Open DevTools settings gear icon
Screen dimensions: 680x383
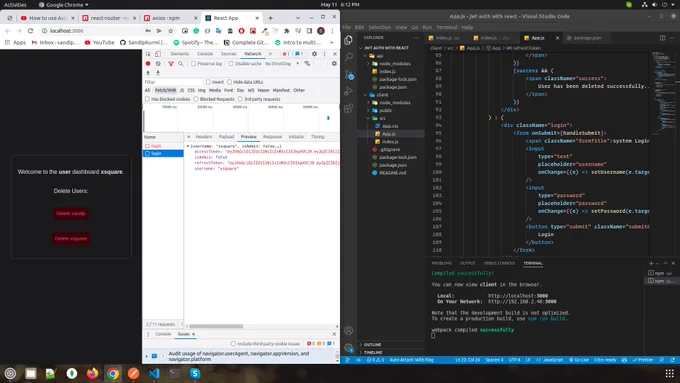314,54
